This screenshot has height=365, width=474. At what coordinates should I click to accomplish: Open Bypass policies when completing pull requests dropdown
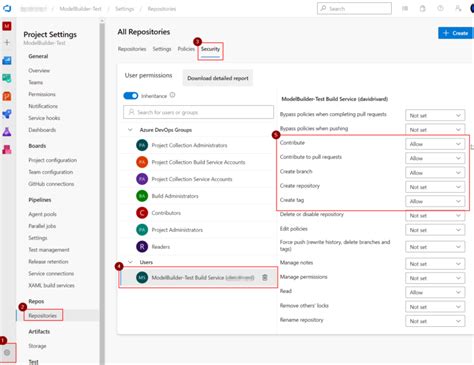tap(435, 115)
